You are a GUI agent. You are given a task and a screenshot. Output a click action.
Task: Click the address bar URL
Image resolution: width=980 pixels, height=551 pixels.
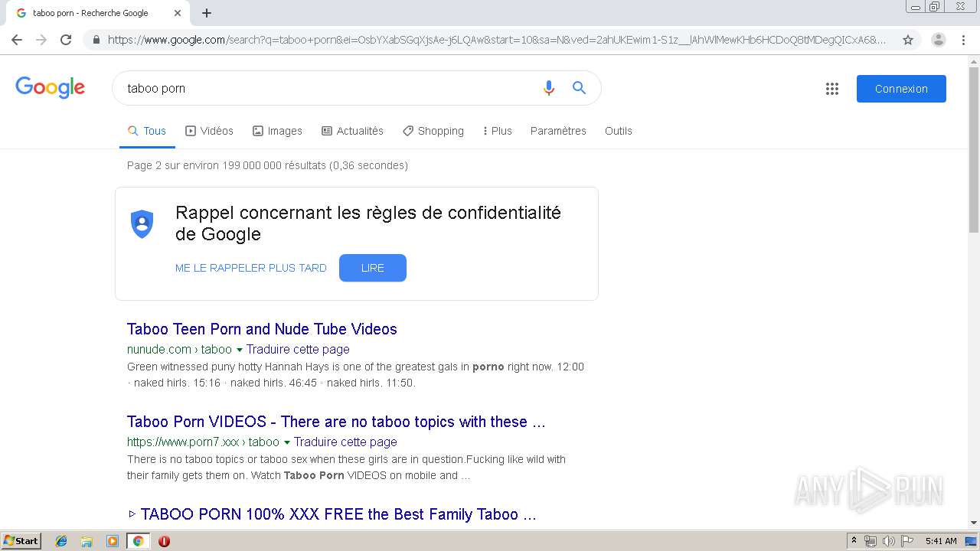coord(496,40)
